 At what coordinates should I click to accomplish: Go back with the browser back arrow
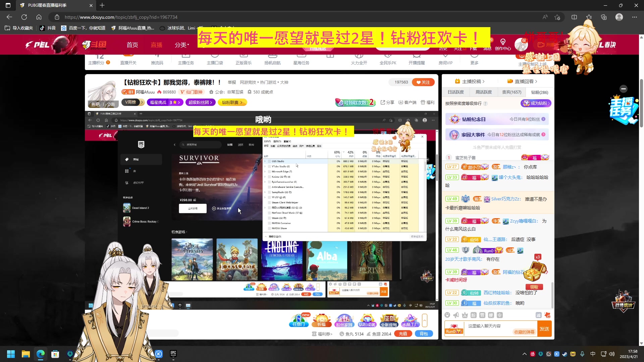[x=9, y=17]
